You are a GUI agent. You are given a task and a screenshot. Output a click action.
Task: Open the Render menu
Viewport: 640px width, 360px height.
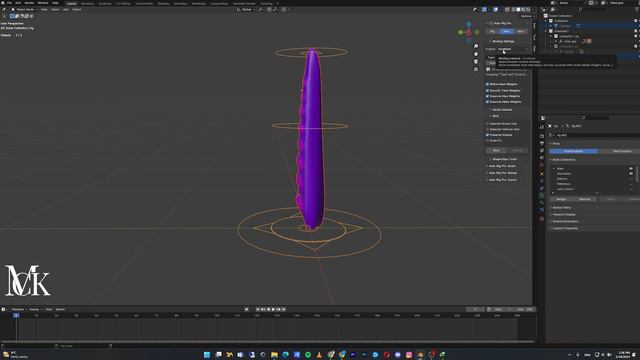29,3
